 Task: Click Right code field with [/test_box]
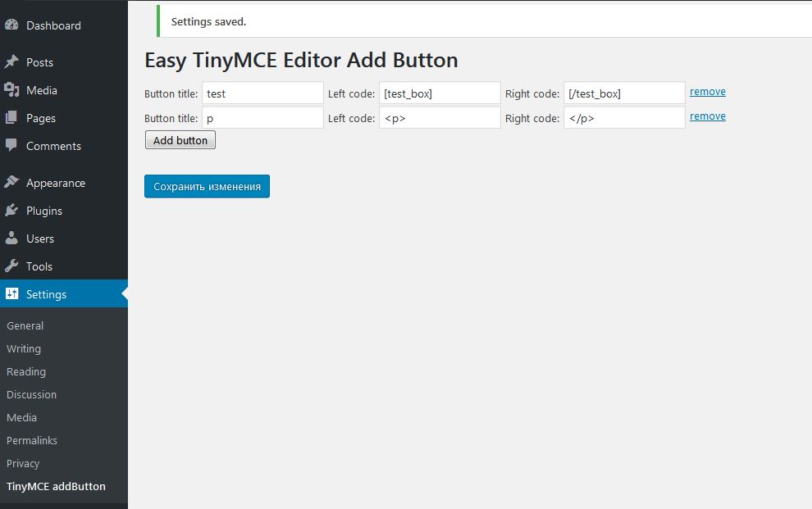pyautogui.click(x=624, y=93)
